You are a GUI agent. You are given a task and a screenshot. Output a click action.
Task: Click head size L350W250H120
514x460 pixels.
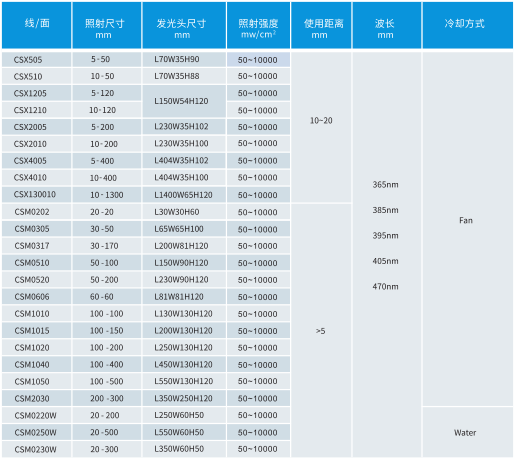[184, 398]
